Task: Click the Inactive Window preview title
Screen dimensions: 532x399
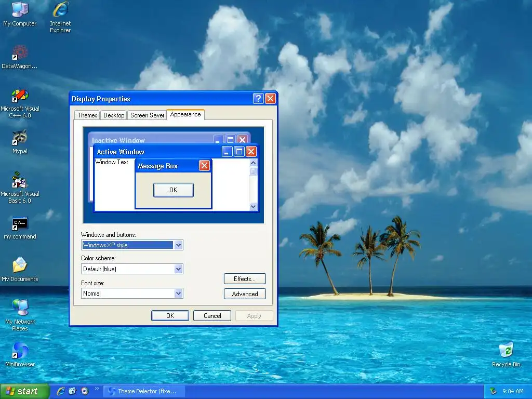Action: point(118,140)
